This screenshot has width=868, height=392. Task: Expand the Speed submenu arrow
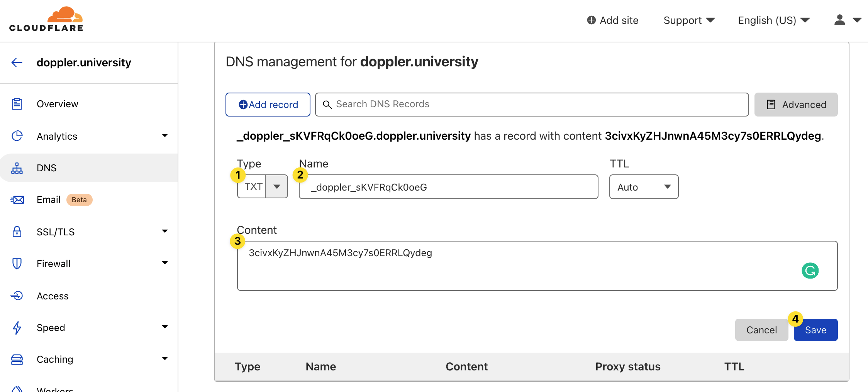[x=165, y=327]
